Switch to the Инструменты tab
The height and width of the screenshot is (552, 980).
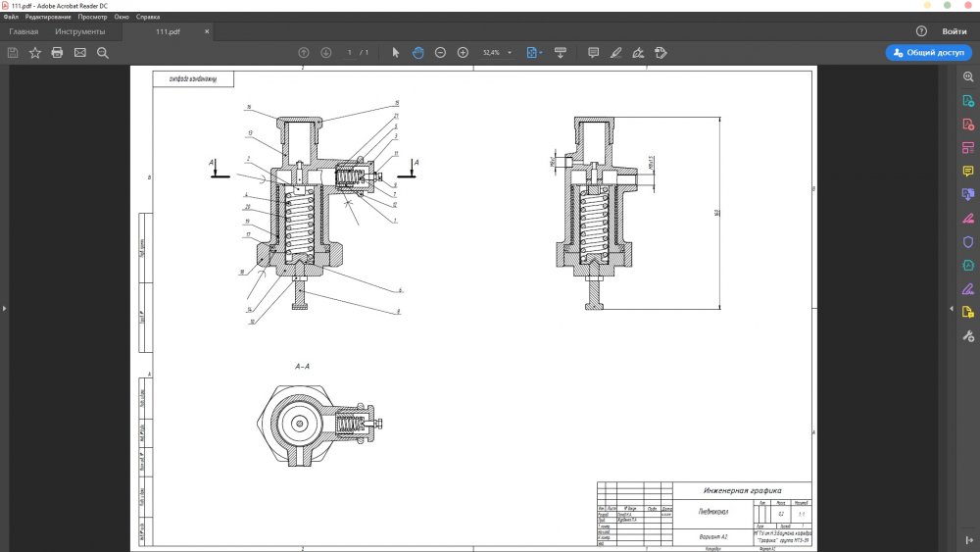pos(79,31)
